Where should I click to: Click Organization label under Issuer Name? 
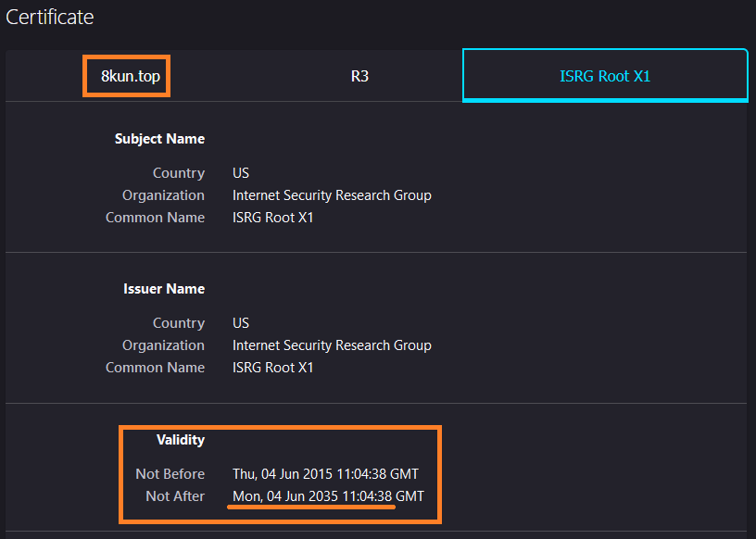coord(163,345)
